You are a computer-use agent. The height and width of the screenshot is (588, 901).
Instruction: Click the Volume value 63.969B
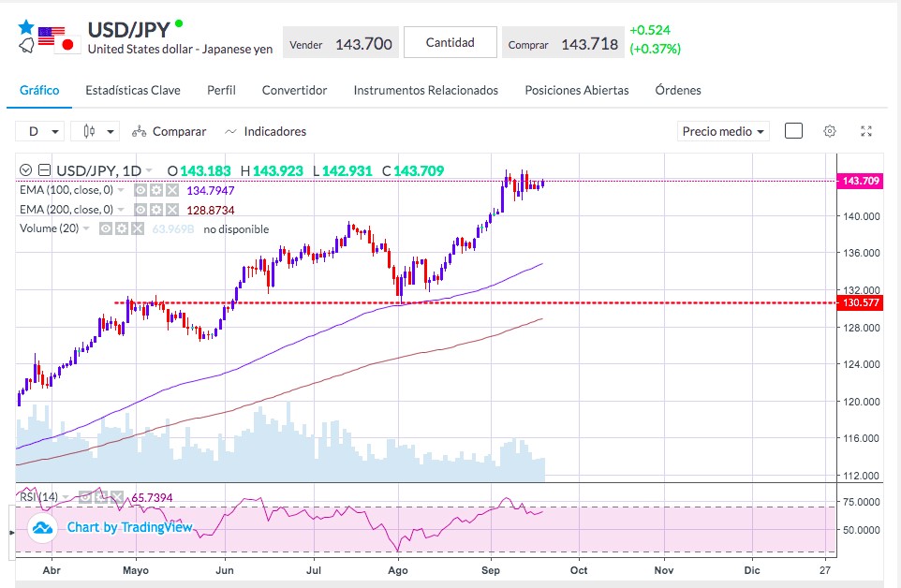[173, 229]
